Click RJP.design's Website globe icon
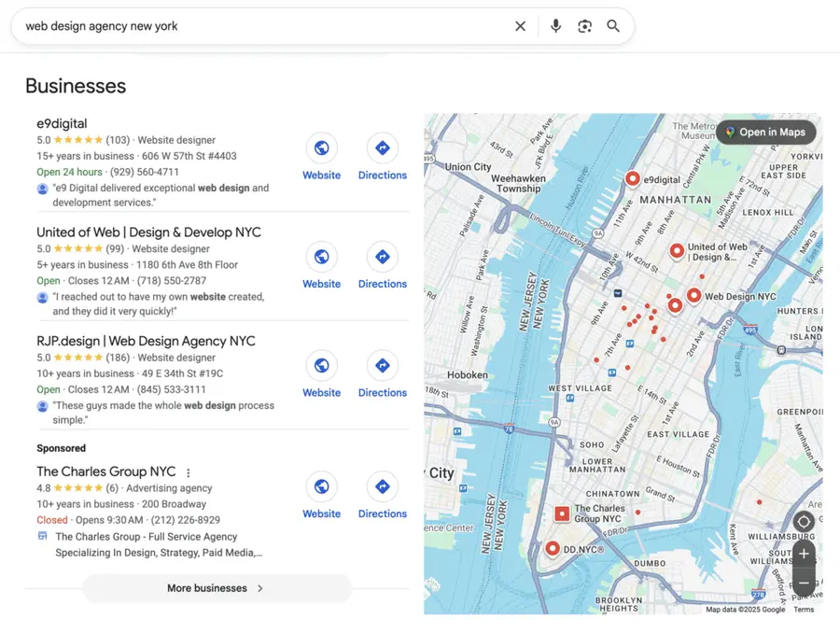Screen dimensions: 840x633 click(321, 365)
